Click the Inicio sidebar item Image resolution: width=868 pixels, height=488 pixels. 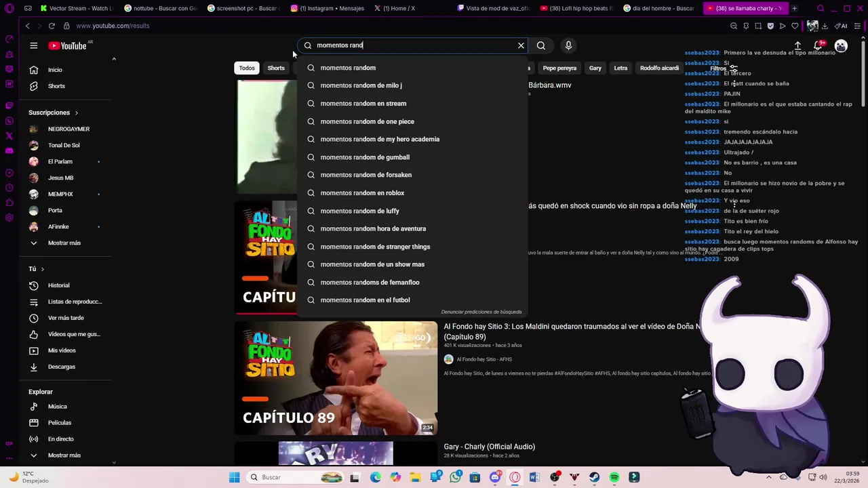(66, 70)
